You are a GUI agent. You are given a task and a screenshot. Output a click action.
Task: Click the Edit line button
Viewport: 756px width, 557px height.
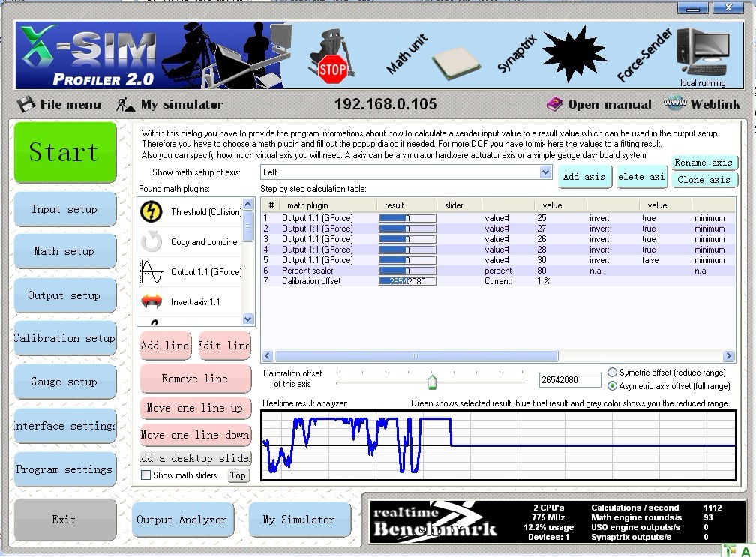(225, 346)
